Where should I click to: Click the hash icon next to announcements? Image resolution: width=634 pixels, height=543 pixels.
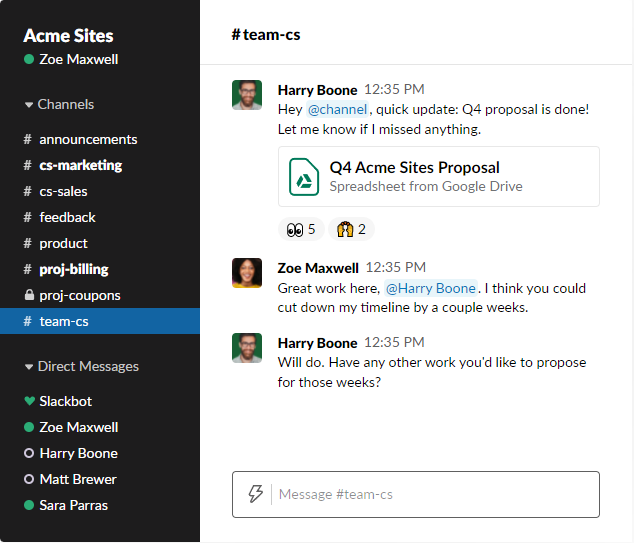point(27,139)
